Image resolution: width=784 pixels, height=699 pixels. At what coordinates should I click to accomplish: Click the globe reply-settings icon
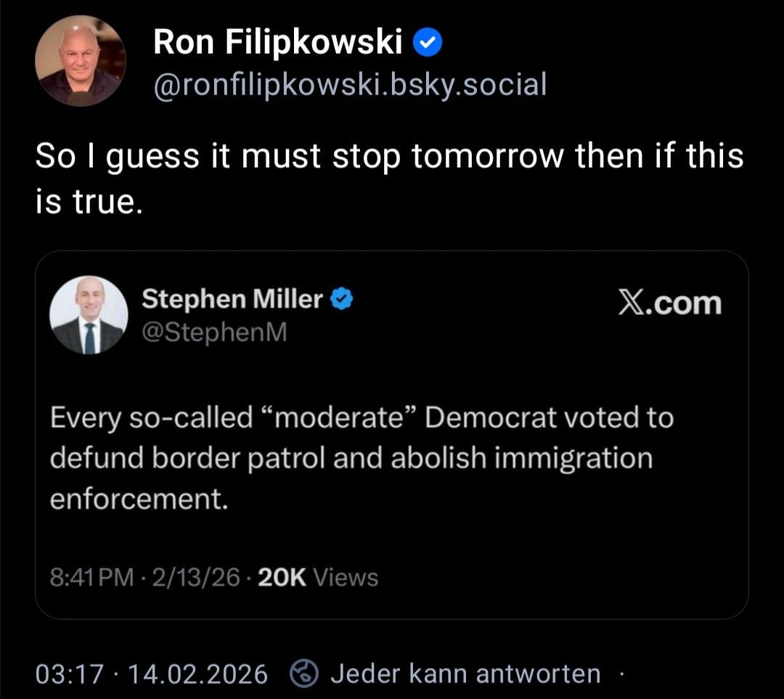pos(303,674)
